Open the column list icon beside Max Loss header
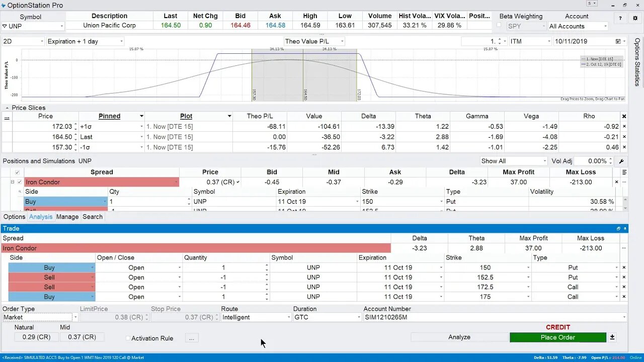This screenshot has height=362, width=644. pos(624,172)
